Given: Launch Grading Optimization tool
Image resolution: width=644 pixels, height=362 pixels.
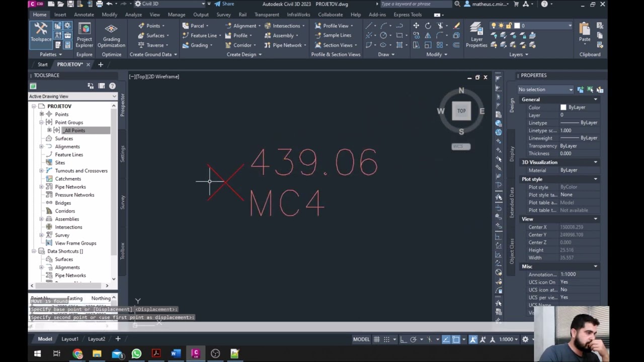Looking at the screenshot, I should pyautogui.click(x=111, y=35).
